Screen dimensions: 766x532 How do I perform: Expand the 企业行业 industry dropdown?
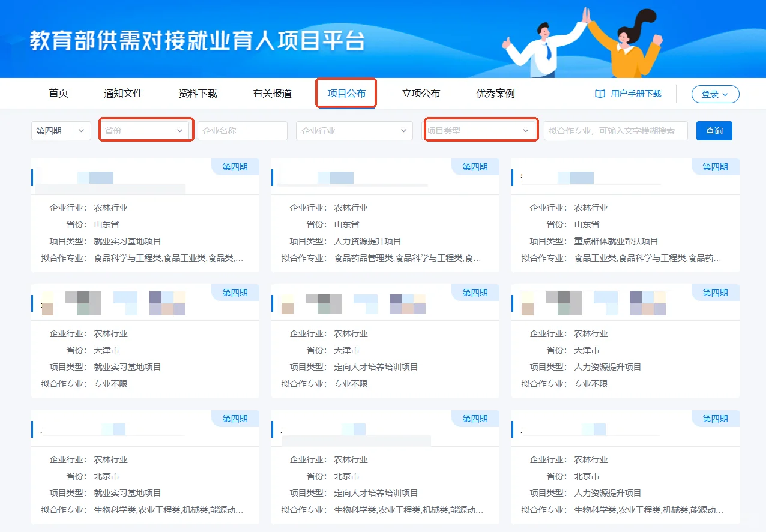point(354,130)
